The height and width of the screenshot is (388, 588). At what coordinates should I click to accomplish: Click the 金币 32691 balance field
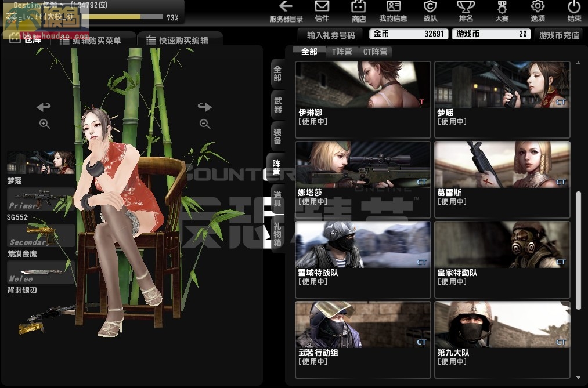coord(409,34)
